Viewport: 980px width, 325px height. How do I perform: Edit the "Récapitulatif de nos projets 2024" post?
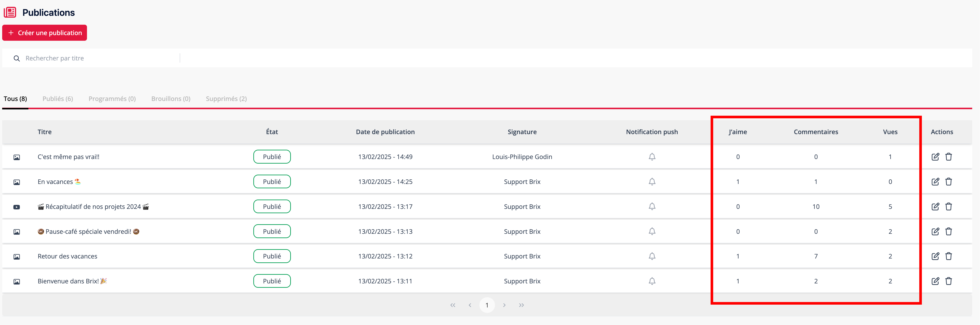(935, 206)
